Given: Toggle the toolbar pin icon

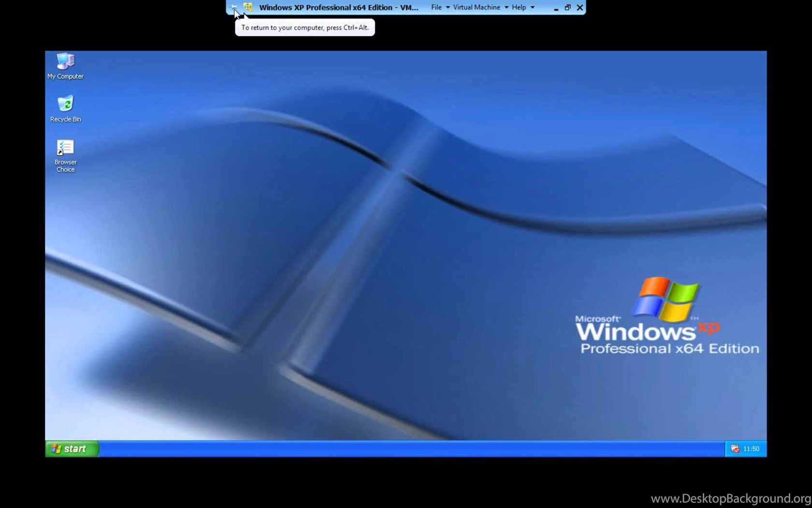Looking at the screenshot, I should [x=234, y=7].
